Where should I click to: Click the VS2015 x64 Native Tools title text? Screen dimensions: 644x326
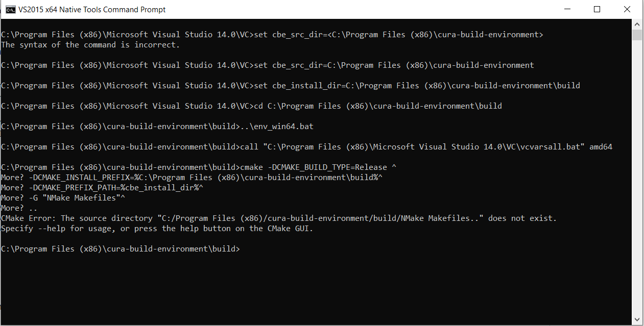[93, 10]
